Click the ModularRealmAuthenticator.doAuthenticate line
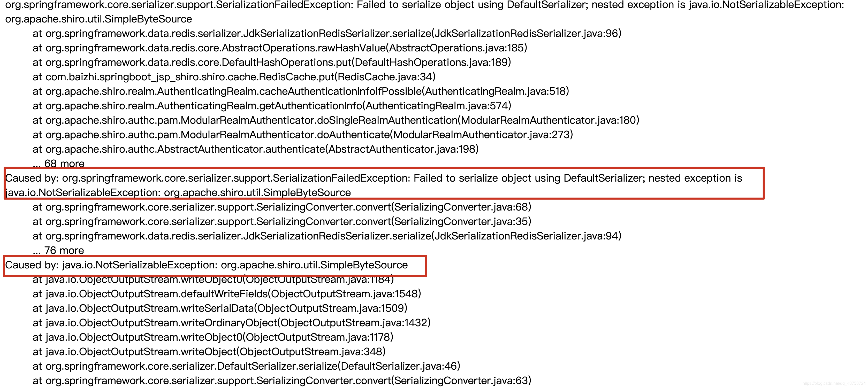The height and width of the screenshot is (388, 868). [x=303, y=135]
